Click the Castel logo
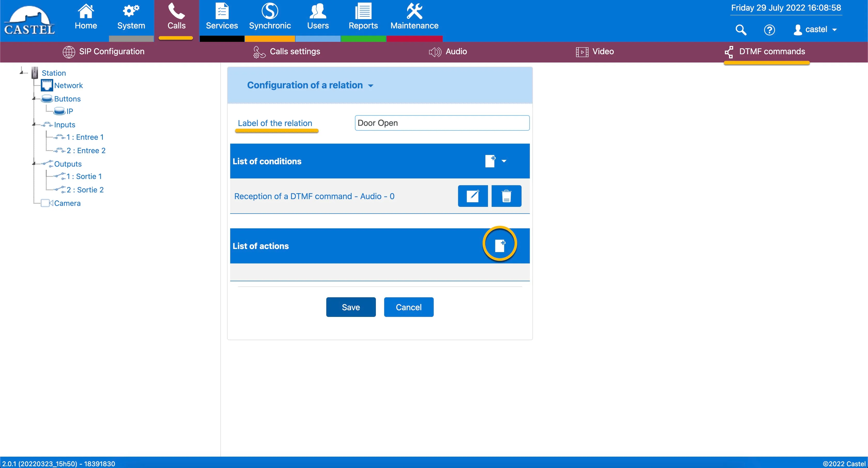 click(29, 20)
